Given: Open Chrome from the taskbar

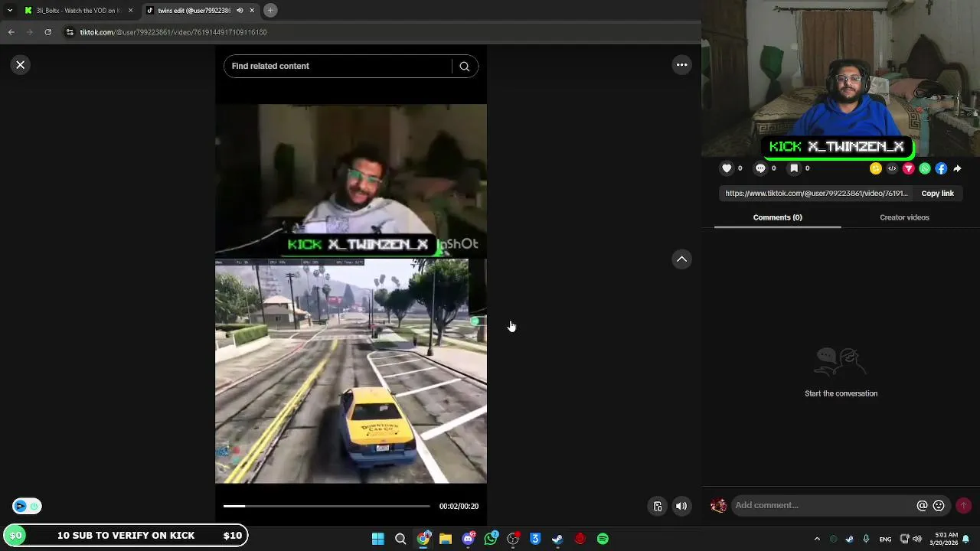Looking at the screenshot, I should (x=423, y=539).
